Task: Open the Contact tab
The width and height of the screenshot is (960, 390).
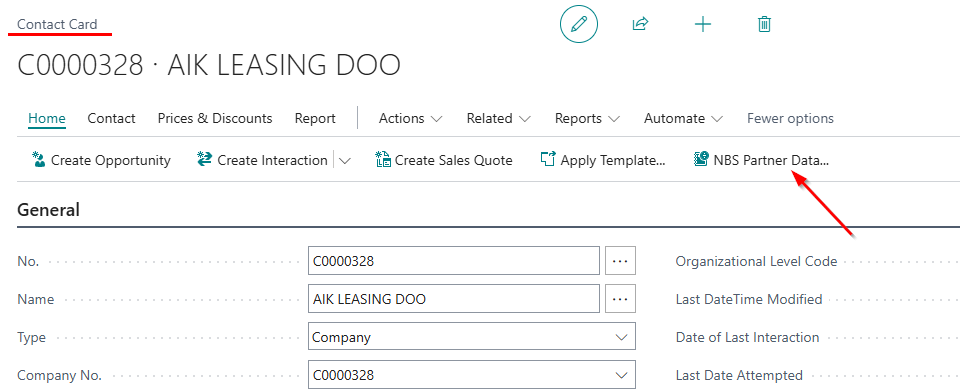Action: point(111,118)
